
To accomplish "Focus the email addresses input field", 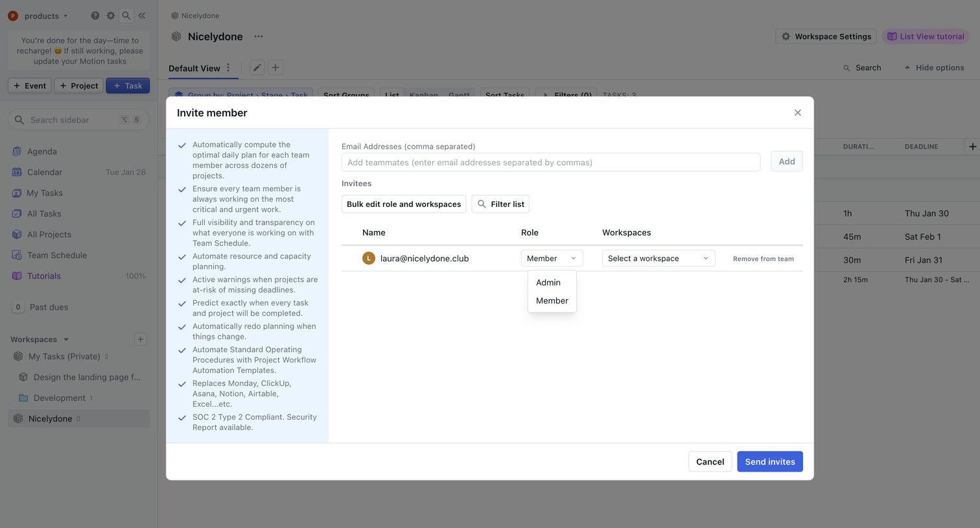I will click(x=551, y=162).
